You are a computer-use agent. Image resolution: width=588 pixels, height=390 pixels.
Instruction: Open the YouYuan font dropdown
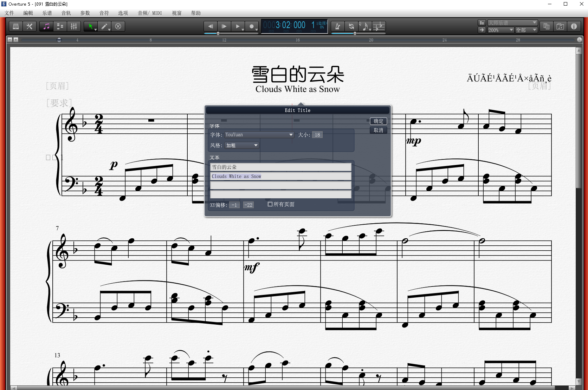pos(259,135)
